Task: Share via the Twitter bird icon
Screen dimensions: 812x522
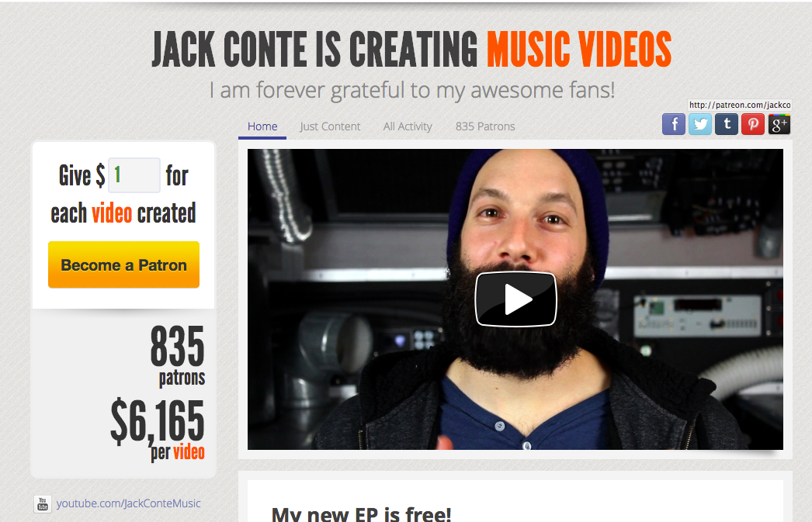Action: (x=700, y=124)
